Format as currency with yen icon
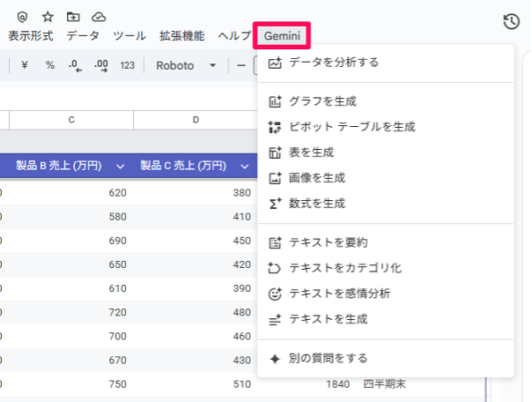 point(25,65)
